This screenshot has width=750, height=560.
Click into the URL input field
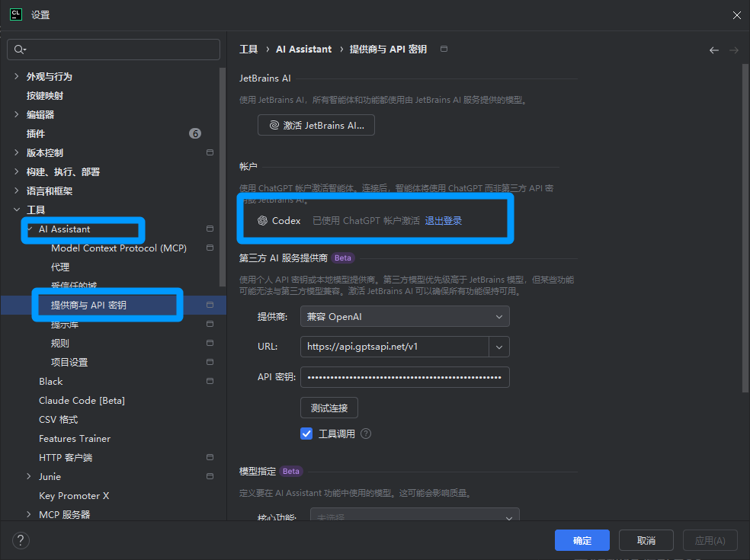coord(395,347)
